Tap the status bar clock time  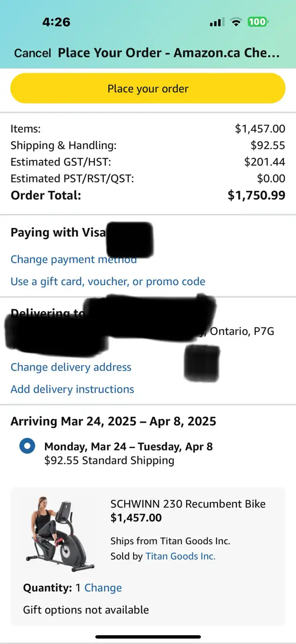(56, 22)
